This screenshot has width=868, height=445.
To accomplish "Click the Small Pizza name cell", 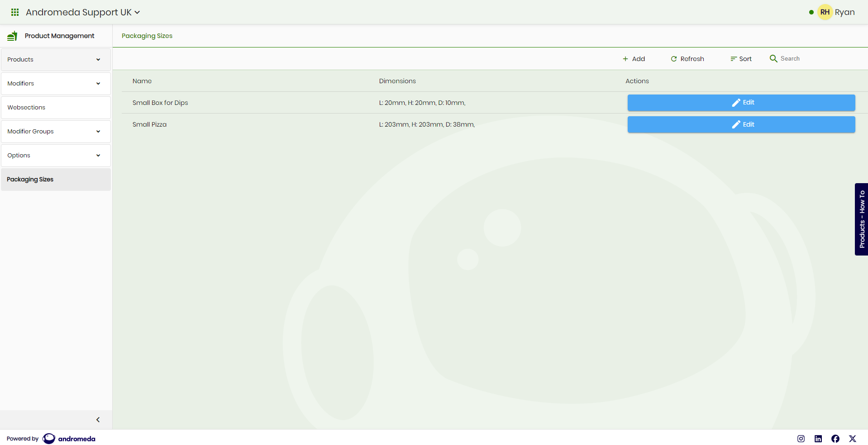I will pyautogui.click(x=149, y=124).
